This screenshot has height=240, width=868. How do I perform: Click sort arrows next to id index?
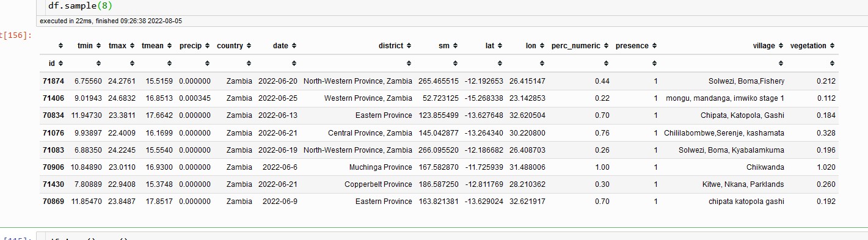click(x=60, y=63)
